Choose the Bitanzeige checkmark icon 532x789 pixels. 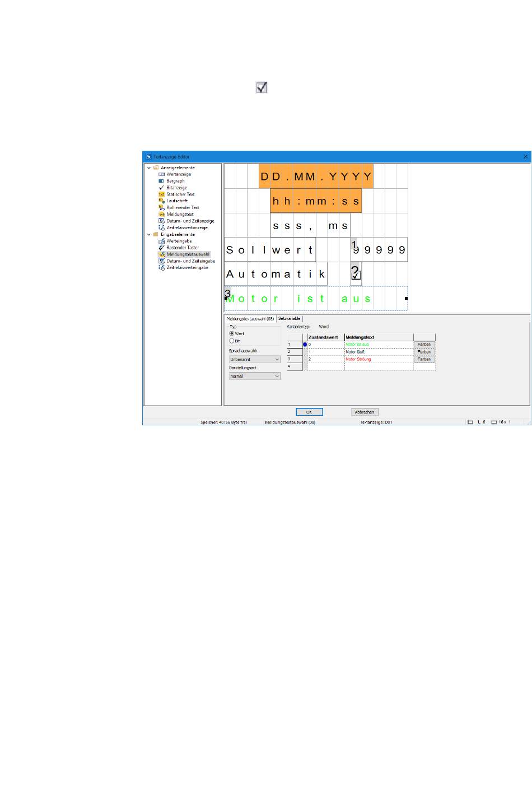162,188
